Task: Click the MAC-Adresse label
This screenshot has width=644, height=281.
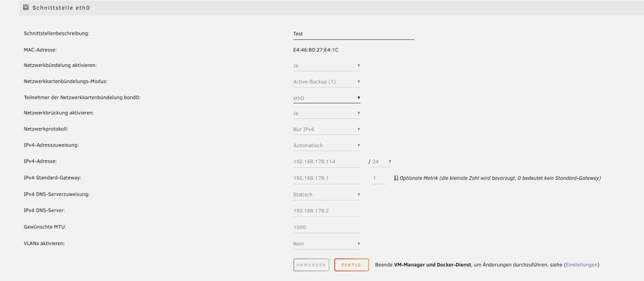Action: pyautogui.click(x=40, y=50)
